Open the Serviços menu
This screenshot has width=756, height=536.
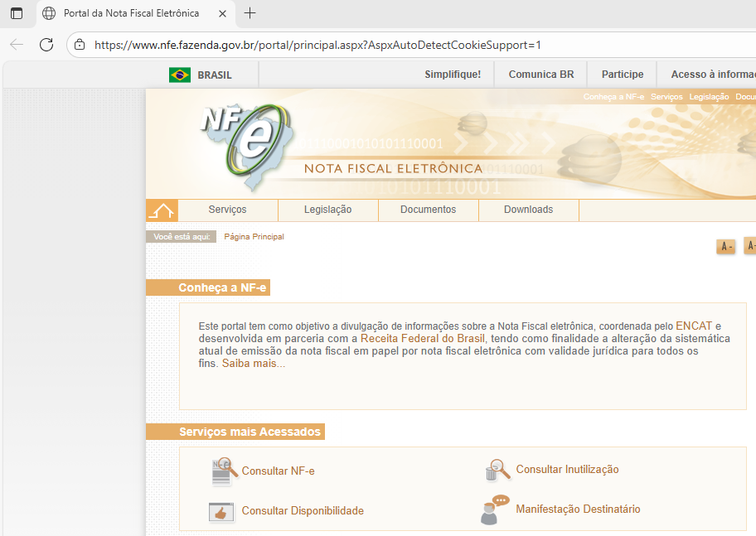pos(227,210)
